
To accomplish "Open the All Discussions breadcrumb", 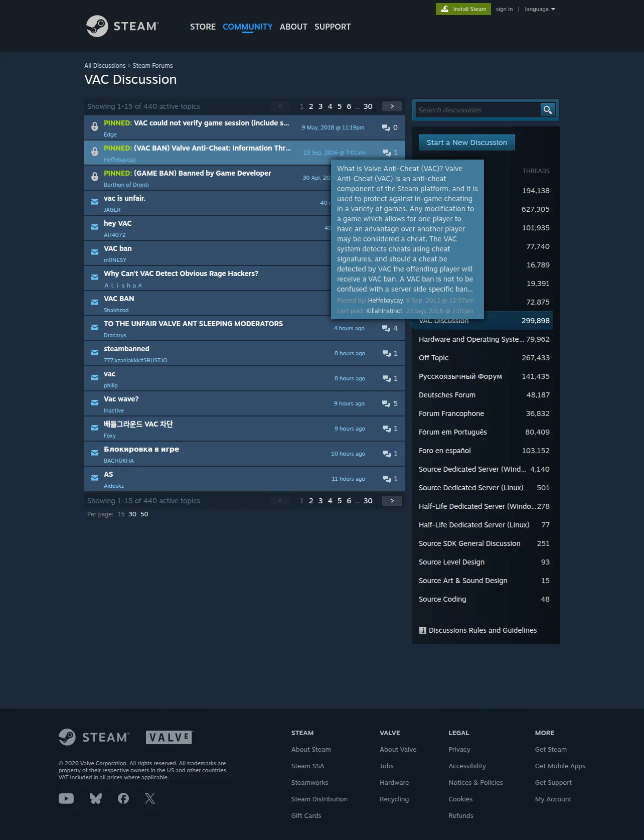I will point(105,66).
